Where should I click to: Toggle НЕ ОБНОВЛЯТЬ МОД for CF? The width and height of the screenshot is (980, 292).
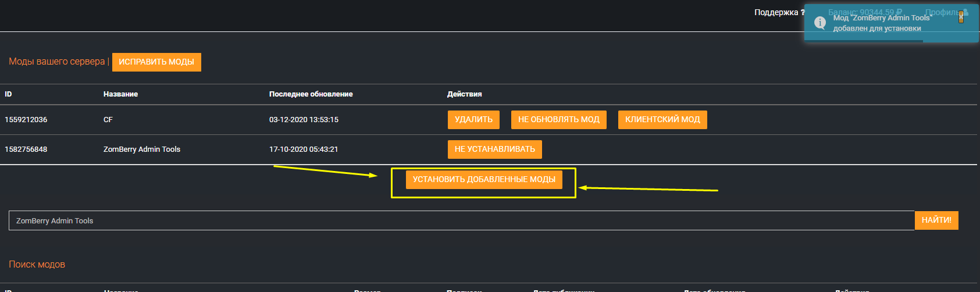coord(558,119)
